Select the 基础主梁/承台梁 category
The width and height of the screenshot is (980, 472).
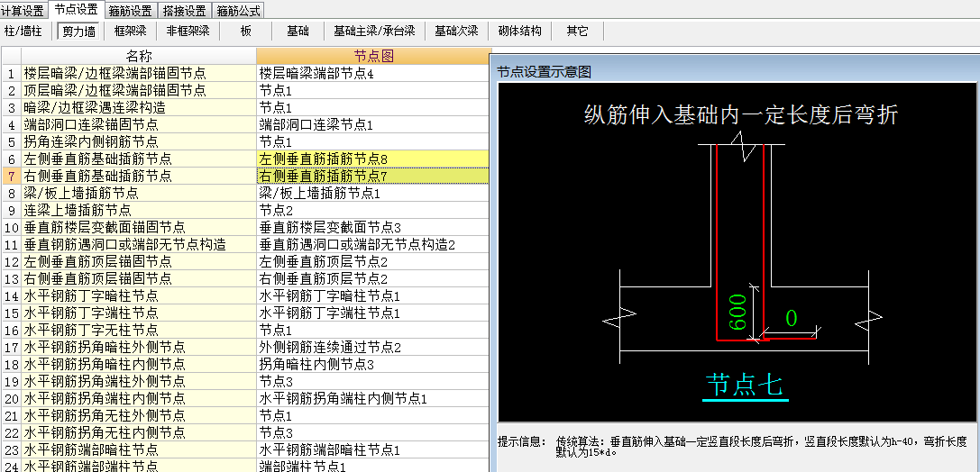tap(374, 31)
